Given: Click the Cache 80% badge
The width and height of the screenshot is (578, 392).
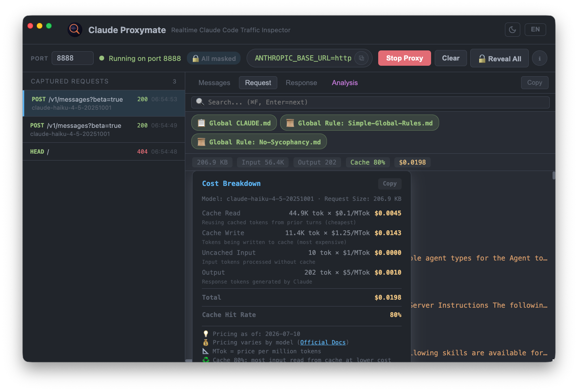Looking at the screenshot, I should [368, 162].
